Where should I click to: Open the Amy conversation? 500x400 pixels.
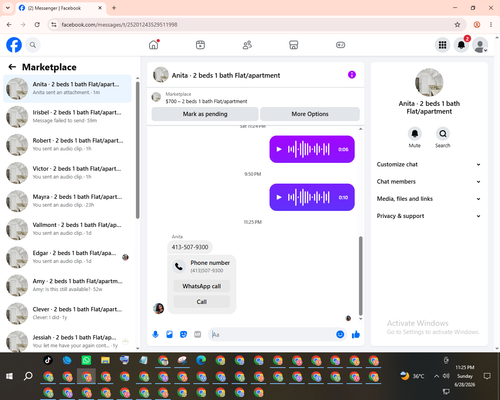click(x=67, y=285)
